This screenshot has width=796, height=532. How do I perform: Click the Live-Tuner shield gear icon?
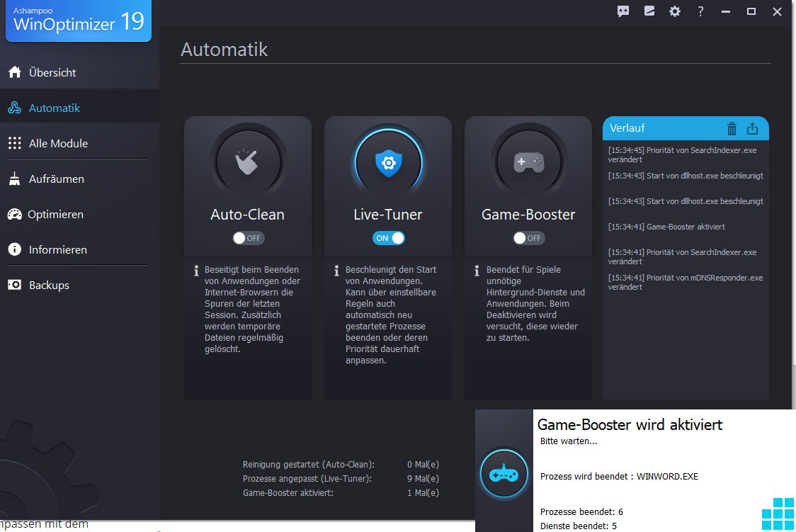tap(388, 162)
